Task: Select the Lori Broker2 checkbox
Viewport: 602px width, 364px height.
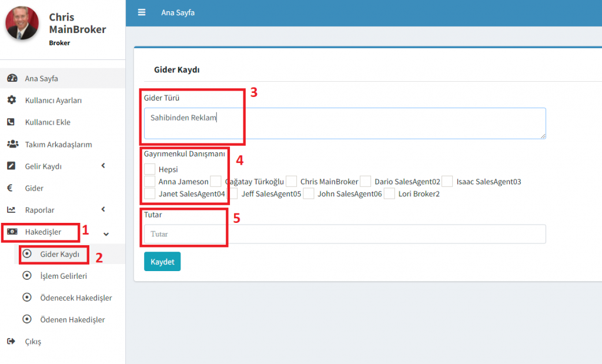Action: (x=389, y=193)
